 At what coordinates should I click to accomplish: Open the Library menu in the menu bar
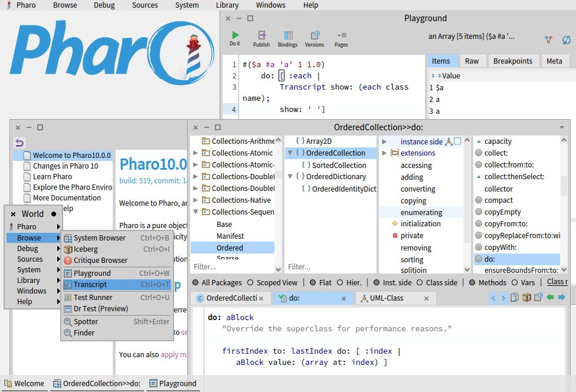tap(227, 5)
